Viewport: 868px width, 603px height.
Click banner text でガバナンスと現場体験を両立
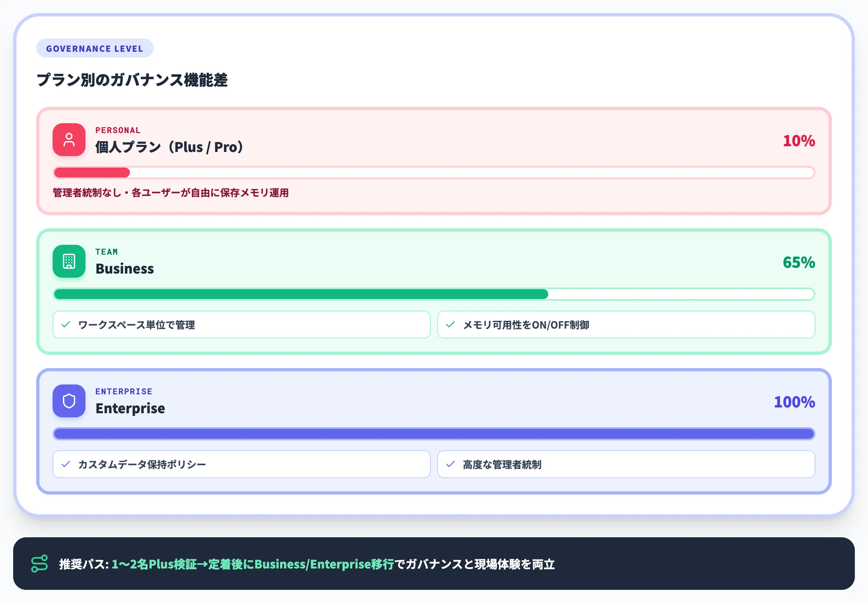click(x=475, y=564)
